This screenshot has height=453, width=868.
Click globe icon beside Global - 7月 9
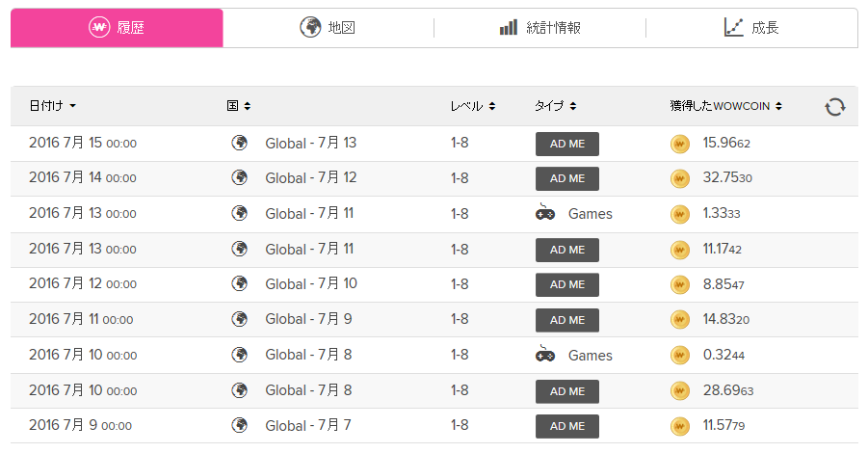[x=239, y=319]
